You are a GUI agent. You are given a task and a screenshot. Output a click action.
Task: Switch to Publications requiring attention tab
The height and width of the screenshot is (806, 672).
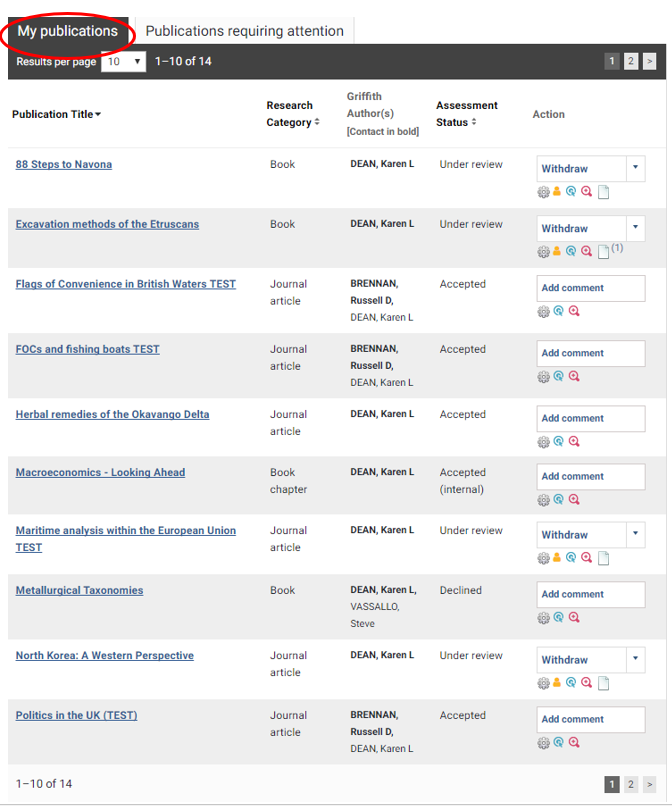point(244,31)
